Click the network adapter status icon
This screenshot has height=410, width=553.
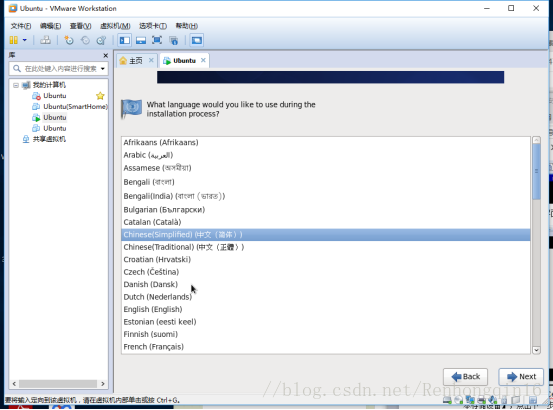tap(470, 400)
